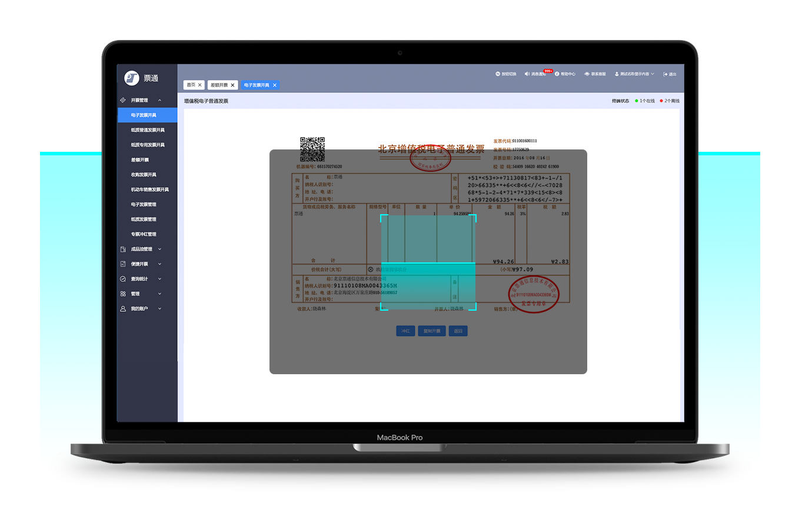
Task: Click the 按钮切换 icon in header
Action: [498, 74]
